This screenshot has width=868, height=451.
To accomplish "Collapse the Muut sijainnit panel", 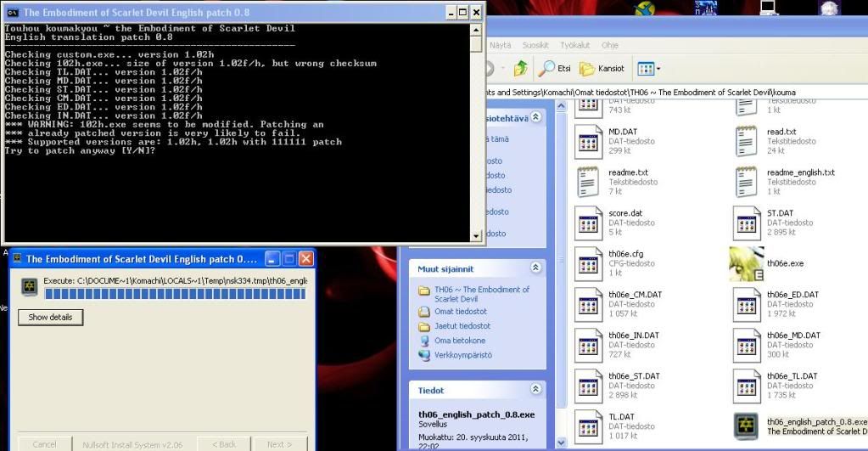I will pos(535,268).
